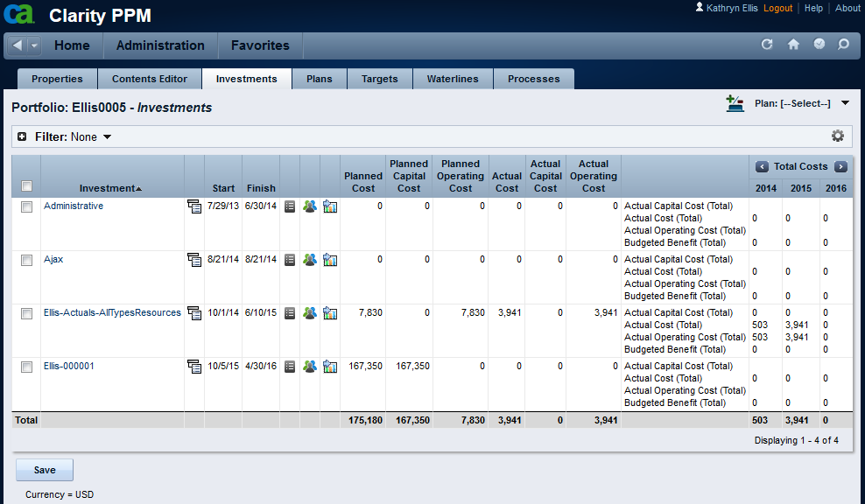Click the 175,180 Planned Cost total

(x=365, y=420)
